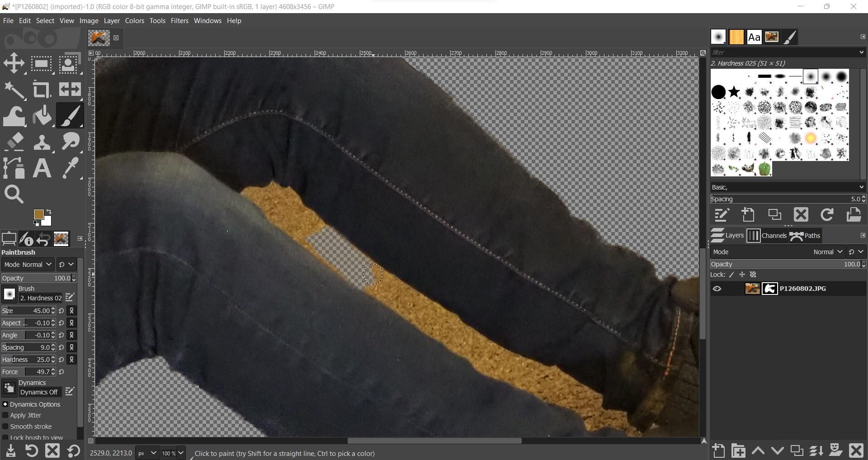Open the brush editor icon

[x=70, y=297]
